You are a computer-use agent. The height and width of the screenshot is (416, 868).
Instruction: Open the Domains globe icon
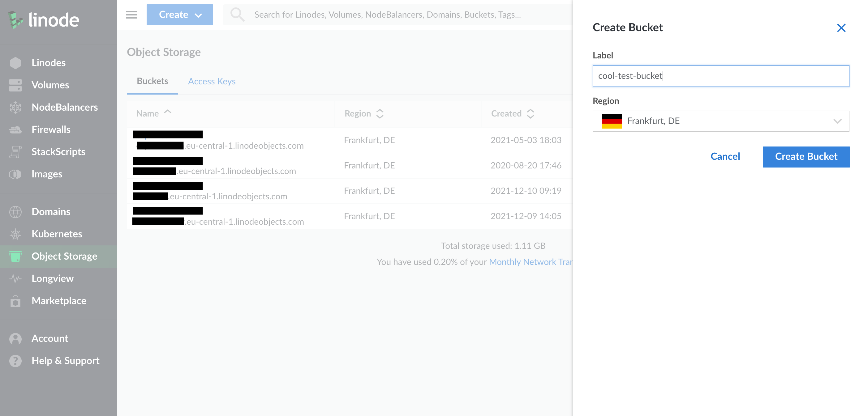15,212
